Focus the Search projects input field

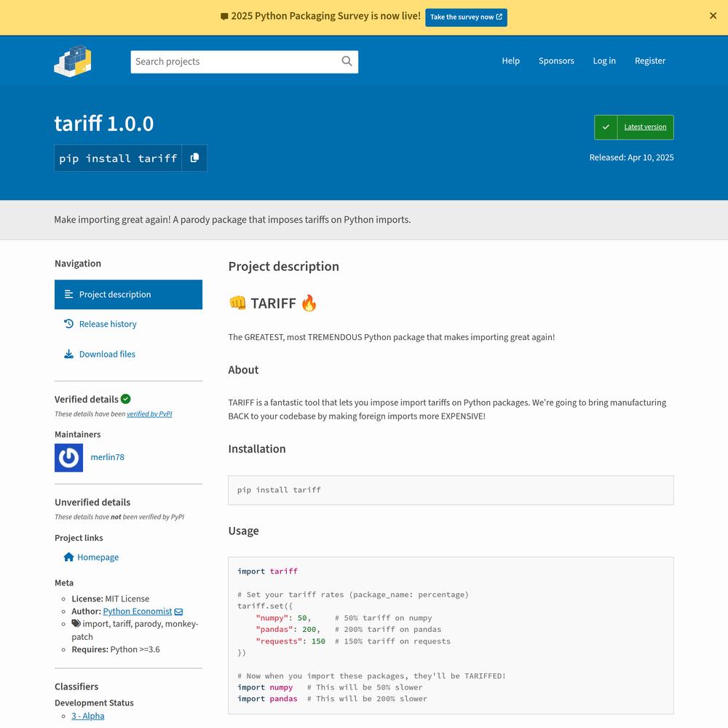(x=244, y=62)
